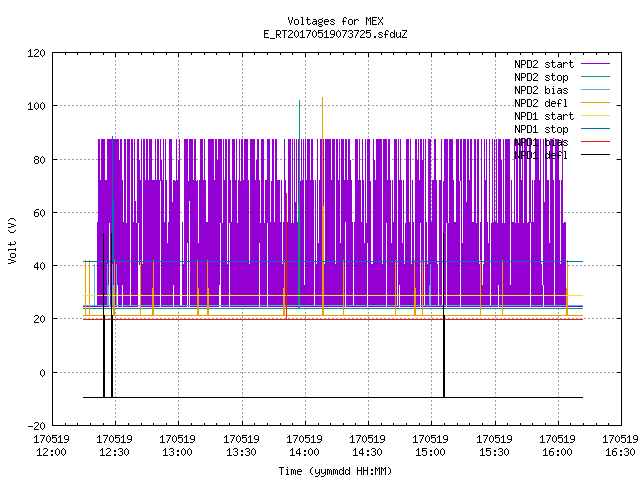The width and height of the screenshot is (640, 480).
Task: Click the 'NPD2 stop' legend label
Action: [x=541, y=77]
